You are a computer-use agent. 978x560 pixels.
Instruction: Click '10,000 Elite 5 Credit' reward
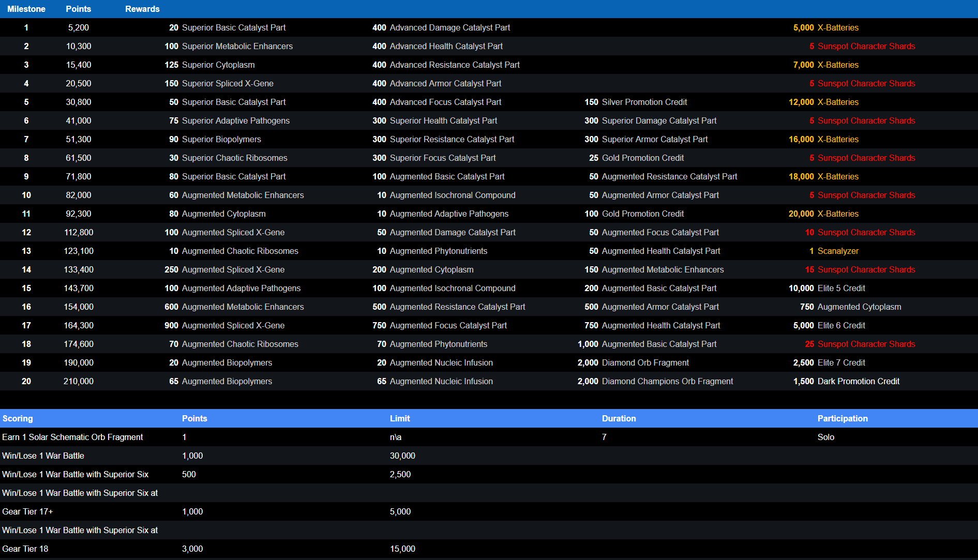click(827, 288)
